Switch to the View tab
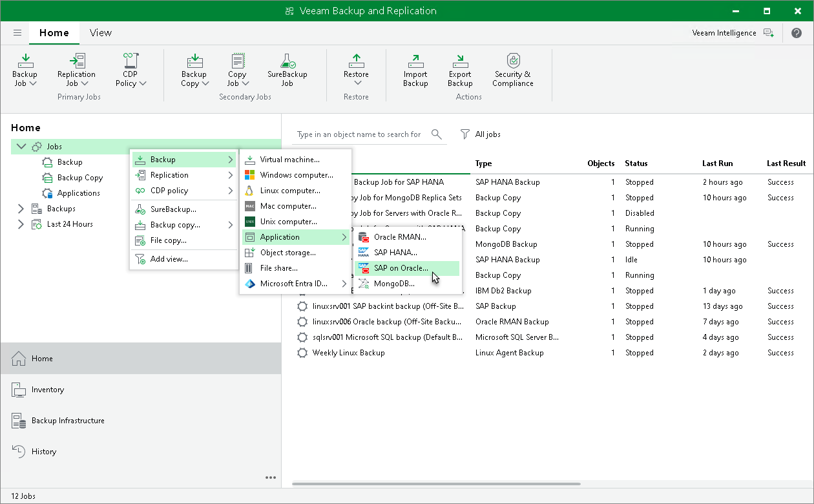The height and width of the screenshot is (504, 814). [100, 33]
